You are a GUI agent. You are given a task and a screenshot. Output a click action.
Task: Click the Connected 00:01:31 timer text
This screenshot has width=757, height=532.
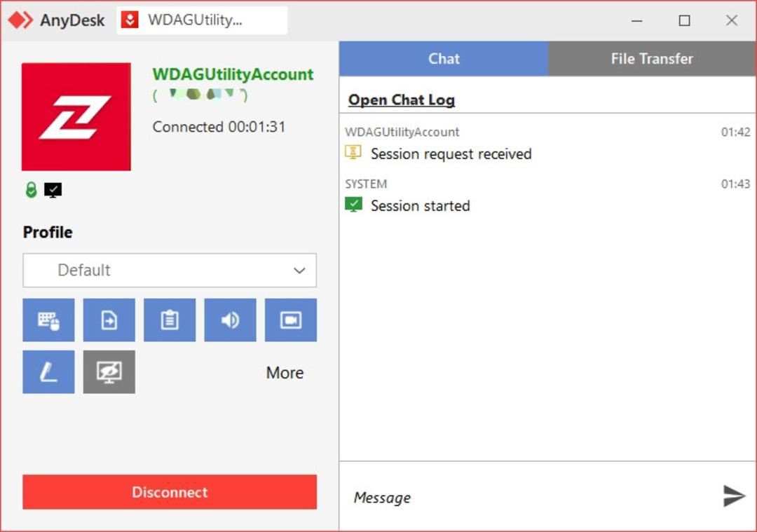point(219,127)
